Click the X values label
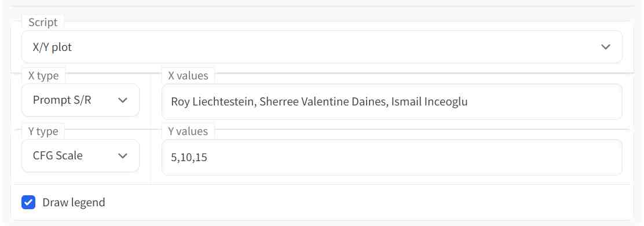 (188, 75)
